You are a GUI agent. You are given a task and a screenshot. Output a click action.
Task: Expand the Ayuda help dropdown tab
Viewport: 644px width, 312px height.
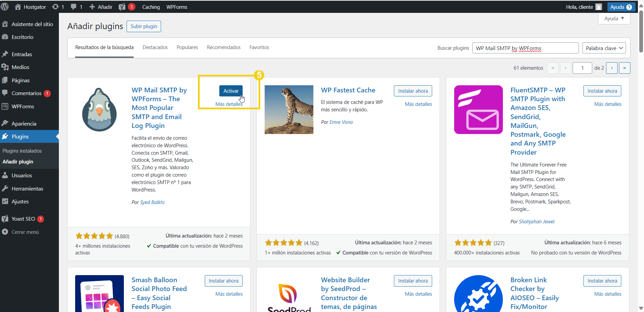[x=614, y=19]
